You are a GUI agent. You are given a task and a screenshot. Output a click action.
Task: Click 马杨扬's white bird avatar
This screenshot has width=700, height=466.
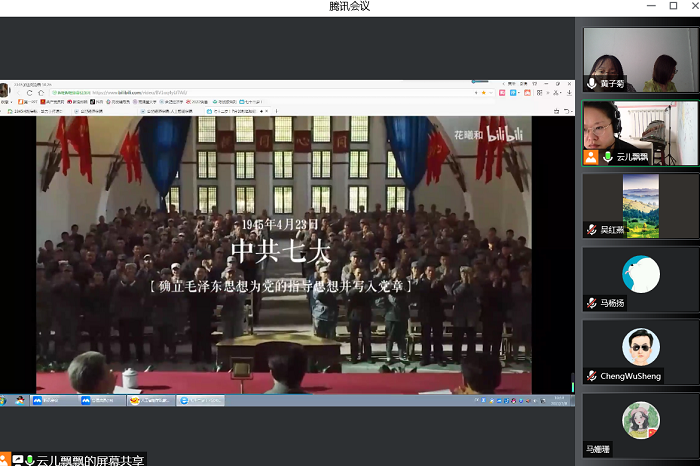pyautogui.click(x=641, y=274)
